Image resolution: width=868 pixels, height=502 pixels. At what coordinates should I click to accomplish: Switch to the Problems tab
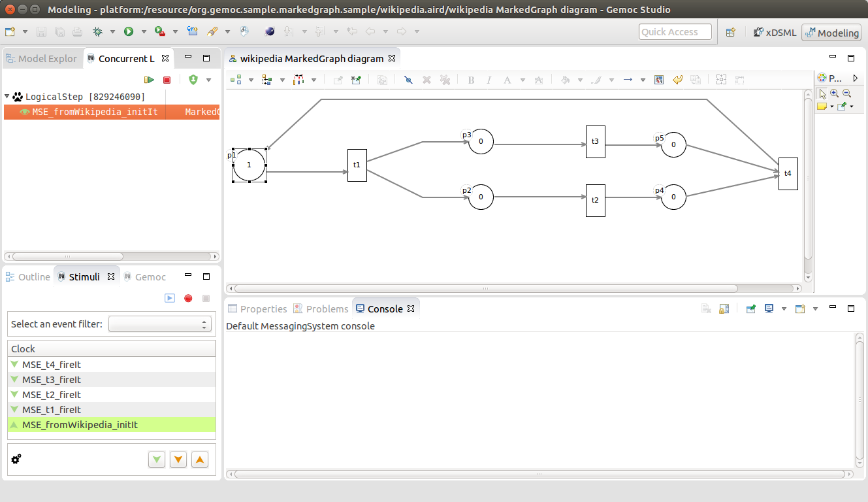pyautogui.click(x=321, y=309)
